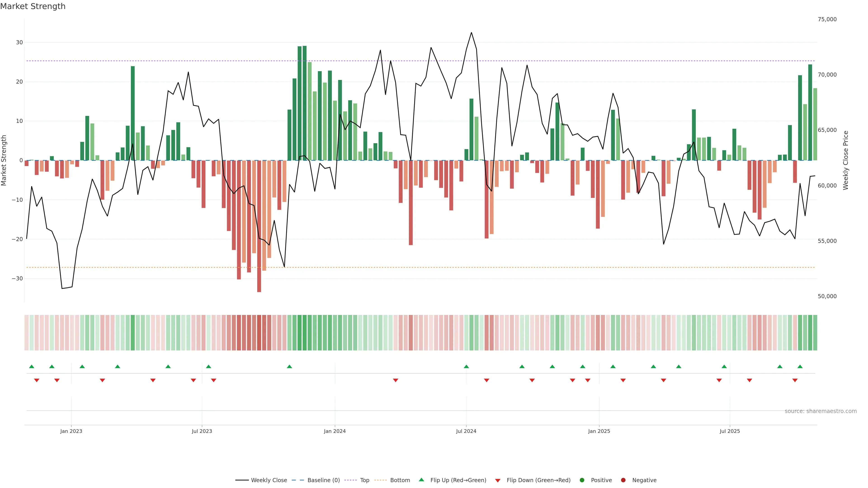Viewport: 868px width, 488px height.
Task: Click the red Flip Down triangle legend icon
Action: [498, 481]
